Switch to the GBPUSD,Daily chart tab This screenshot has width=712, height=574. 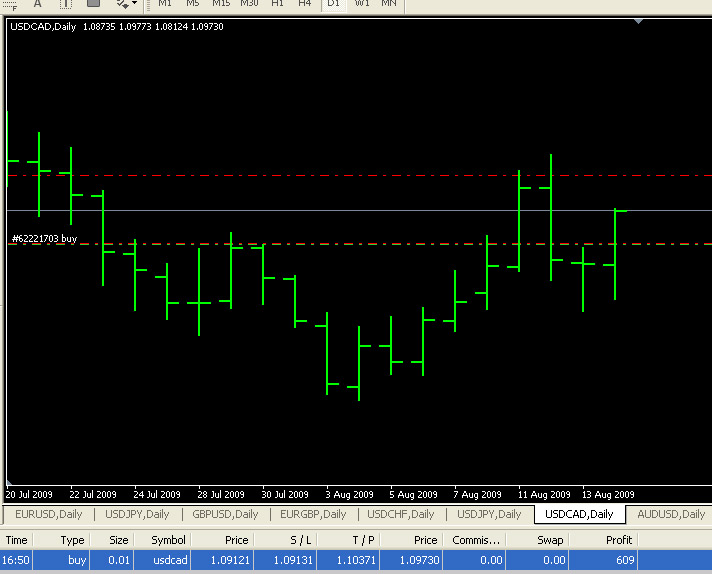pyautogui.click(x=225, y=514)
